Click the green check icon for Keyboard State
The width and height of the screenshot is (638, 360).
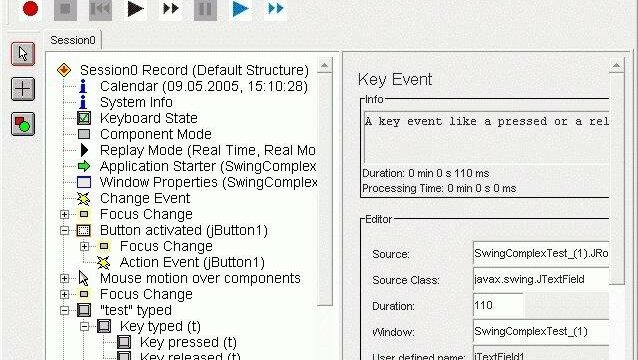coord(84,118)
